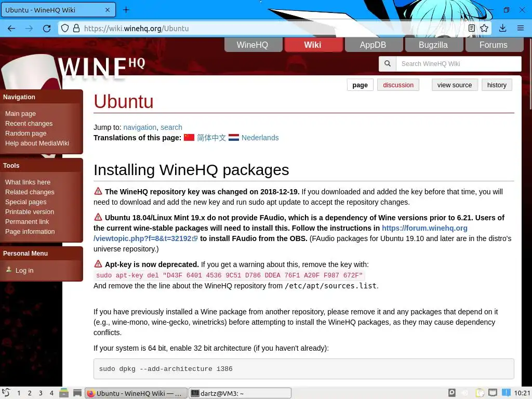Screen dimensions: 532x399
Task: Click the volume tray icon
Action: [465, 393]
